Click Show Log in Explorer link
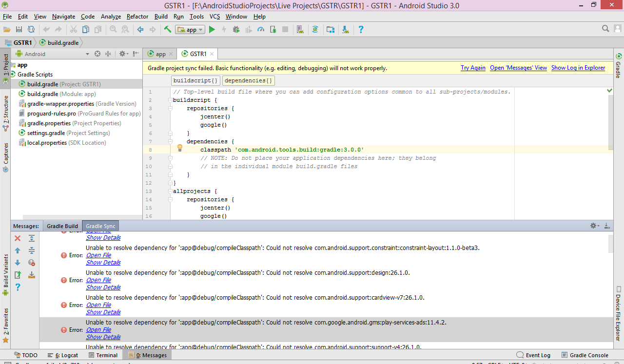Image resolution: width=624 pixels, height=364 pixels. point(578,68)
